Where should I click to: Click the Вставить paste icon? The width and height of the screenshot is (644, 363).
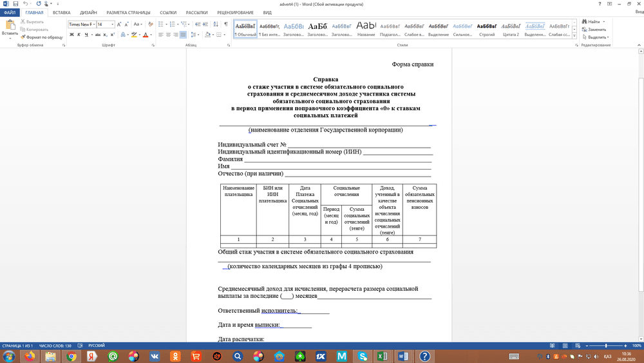pyautogui.click(x=10, y=26)
